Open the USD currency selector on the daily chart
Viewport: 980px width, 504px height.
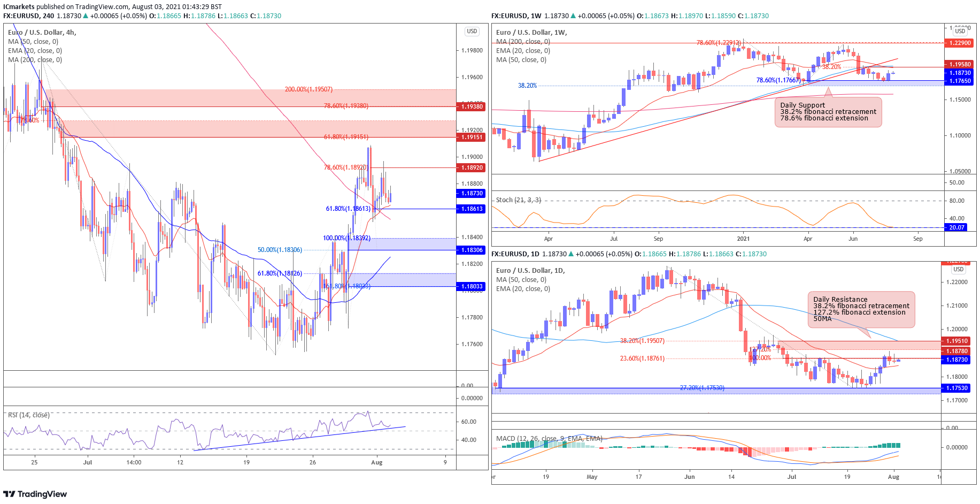(x=958, y=270)
